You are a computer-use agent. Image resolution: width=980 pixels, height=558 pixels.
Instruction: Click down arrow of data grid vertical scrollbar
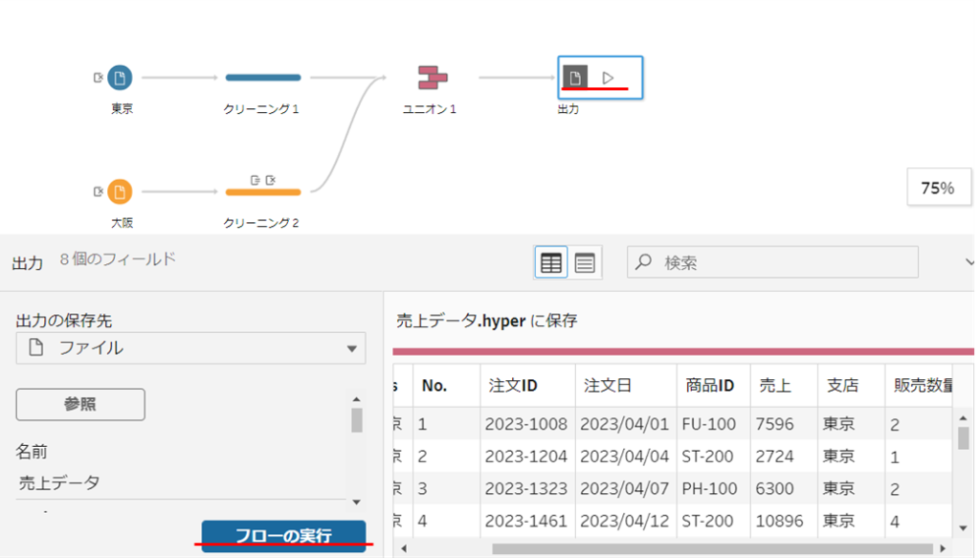tap(963, 528)
